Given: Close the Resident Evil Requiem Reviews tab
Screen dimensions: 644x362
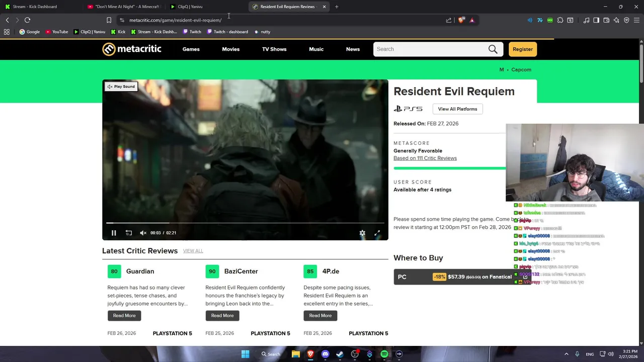Looking at the screenshot, I should point(324,7).
